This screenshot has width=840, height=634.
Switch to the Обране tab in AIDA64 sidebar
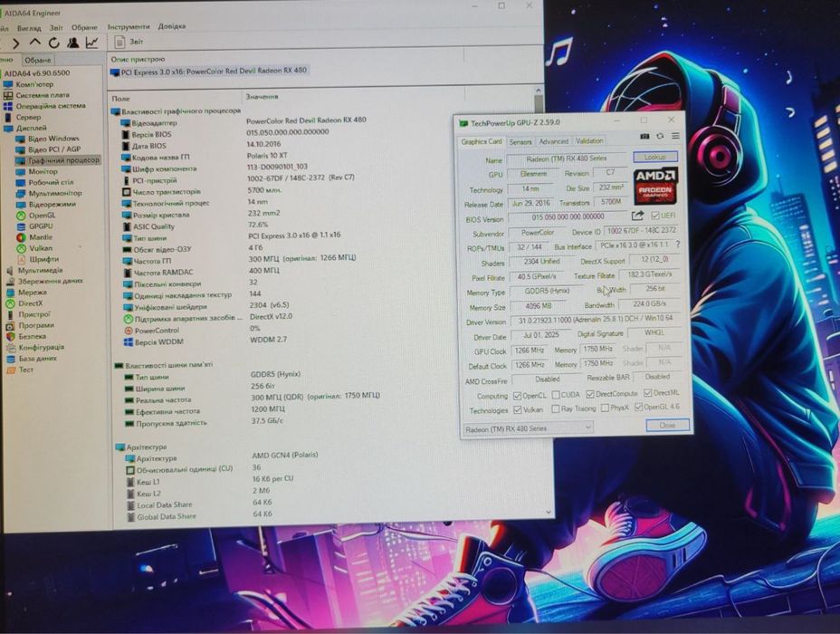point(37,60)
